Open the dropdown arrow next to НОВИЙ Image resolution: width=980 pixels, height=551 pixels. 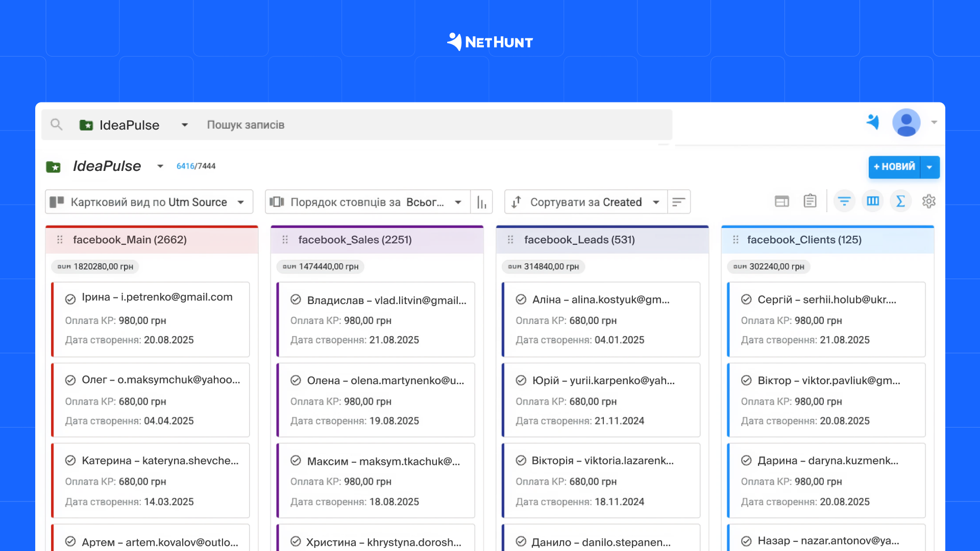[929, 167]
